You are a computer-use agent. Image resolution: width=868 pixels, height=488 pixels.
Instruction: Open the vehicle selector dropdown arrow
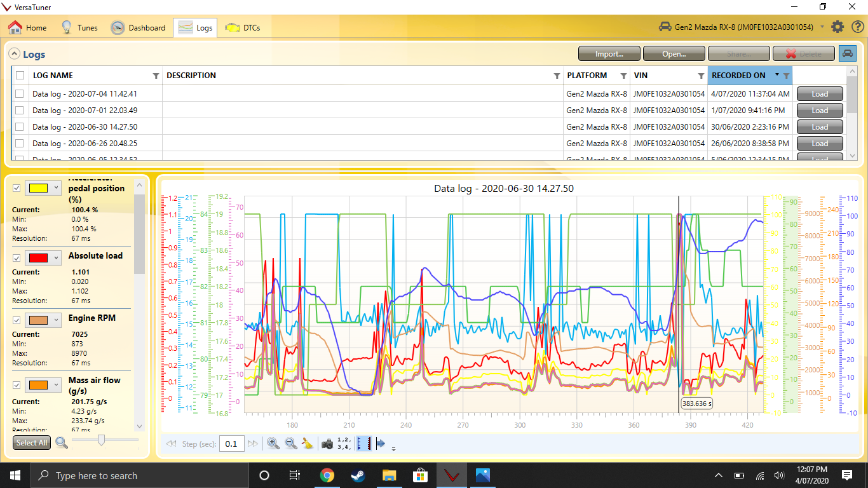pyautogui.click(x=822, y=27)
